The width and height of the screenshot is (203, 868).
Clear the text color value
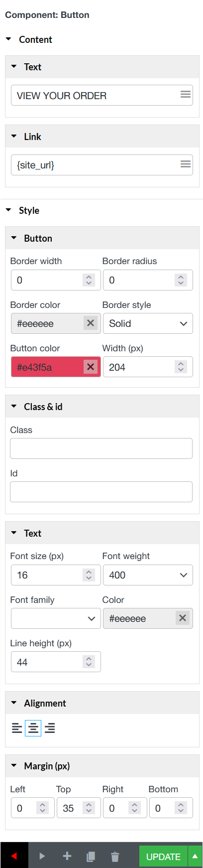click(x=183, y=618)
